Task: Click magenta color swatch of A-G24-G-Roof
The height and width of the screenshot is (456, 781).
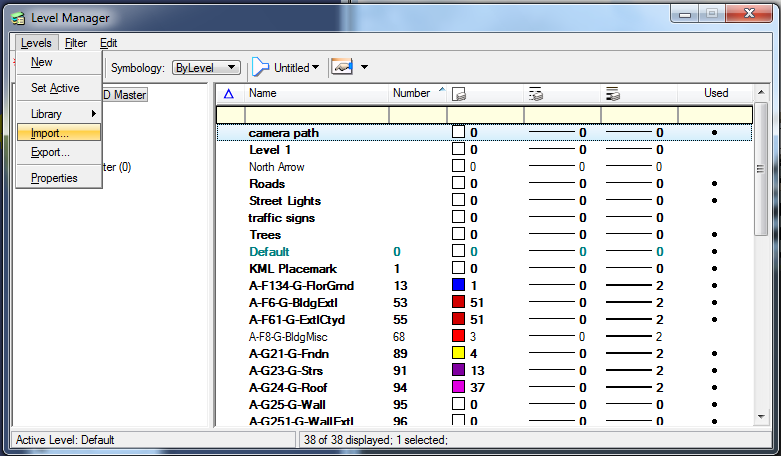Action: (x=458, y=387)
